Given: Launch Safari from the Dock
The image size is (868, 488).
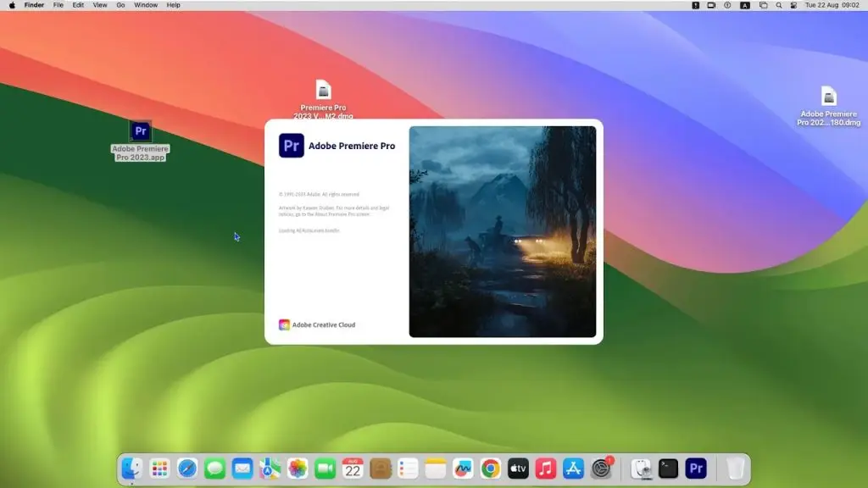Looking at the screenshot, I should (187, 469).
